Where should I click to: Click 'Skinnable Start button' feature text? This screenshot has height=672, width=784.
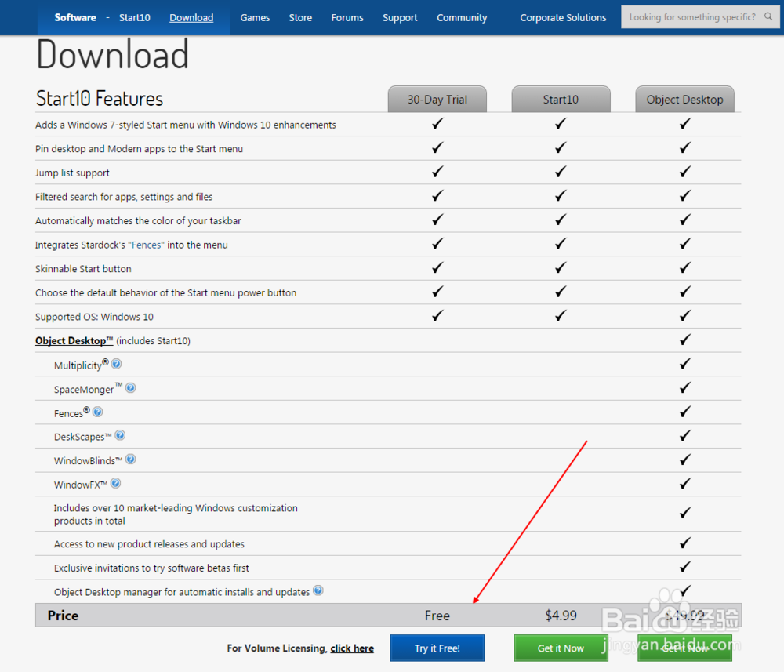tap(83, 269)
